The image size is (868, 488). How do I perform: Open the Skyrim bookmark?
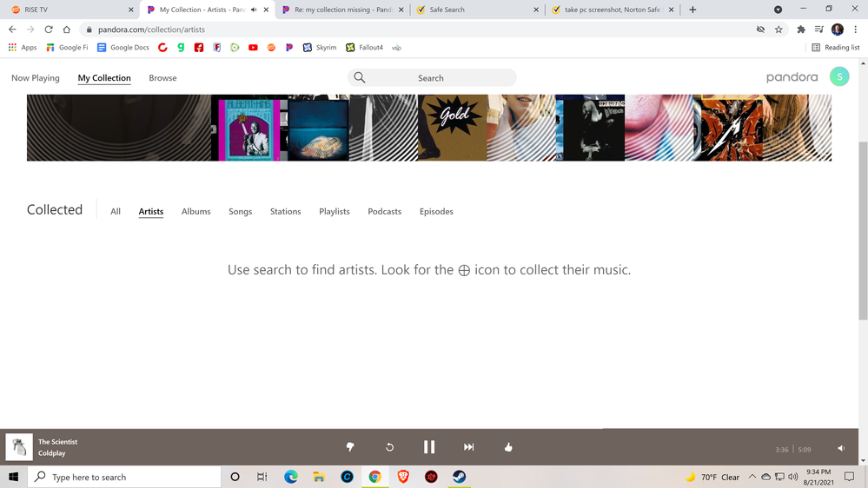pos(319,48)
